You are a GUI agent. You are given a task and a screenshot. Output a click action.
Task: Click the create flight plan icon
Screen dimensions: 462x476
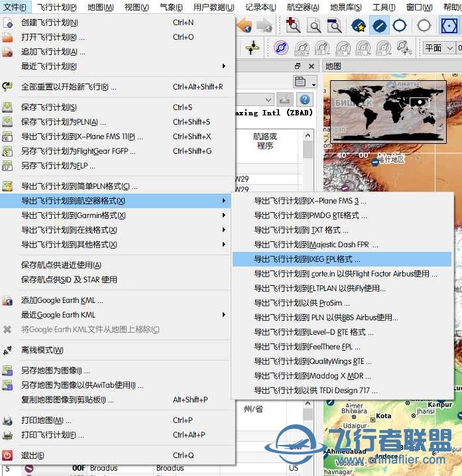pos(7,23)
